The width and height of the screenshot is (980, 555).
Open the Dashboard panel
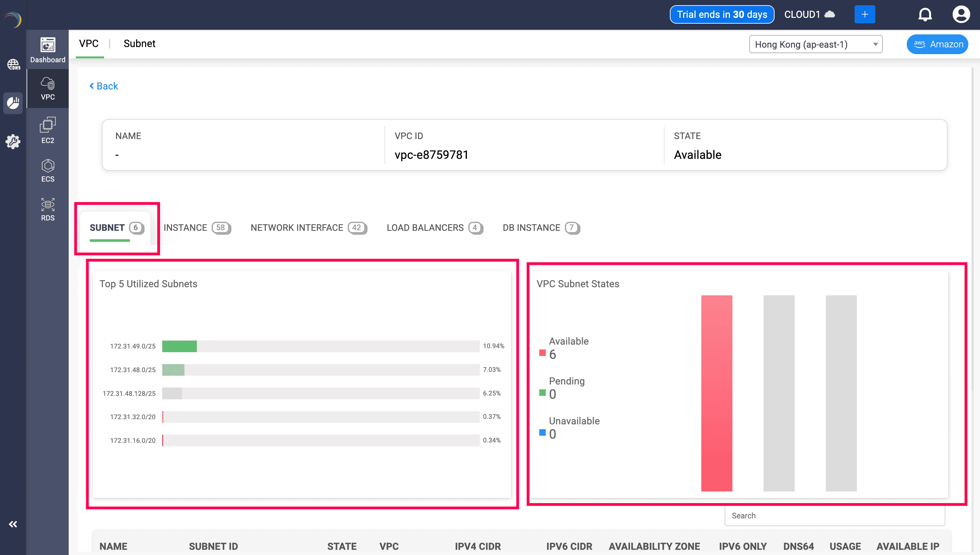(x=47, y=50)
